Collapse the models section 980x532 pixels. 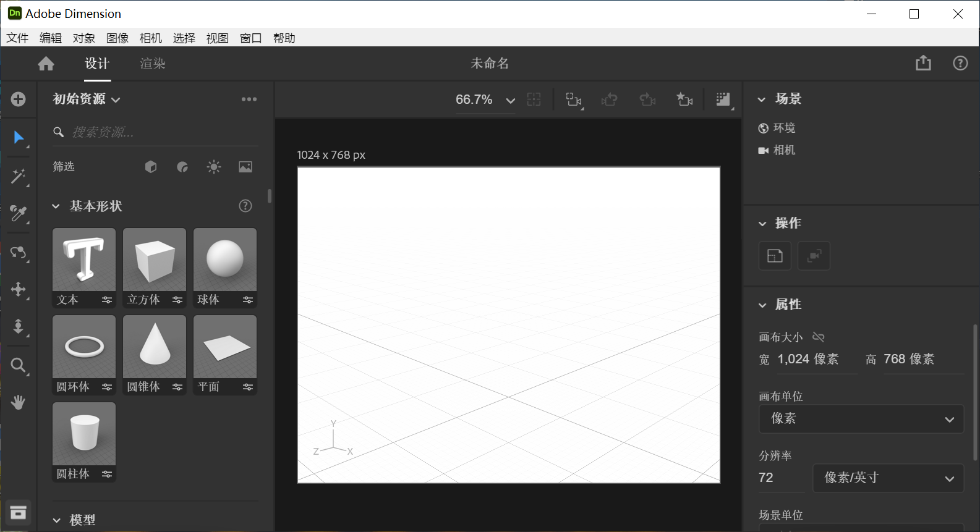click(x=56, y=520)
